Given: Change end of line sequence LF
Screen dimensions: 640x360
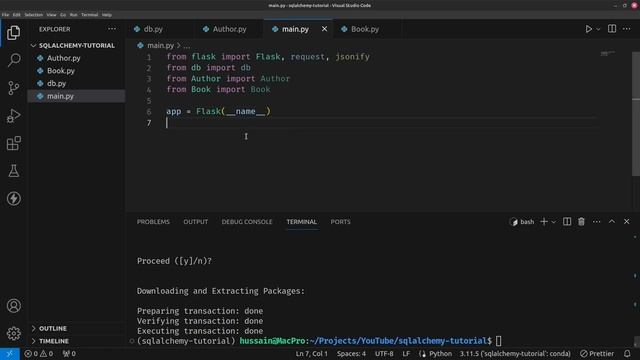Looking at the screenshot, I should [406, 354].
